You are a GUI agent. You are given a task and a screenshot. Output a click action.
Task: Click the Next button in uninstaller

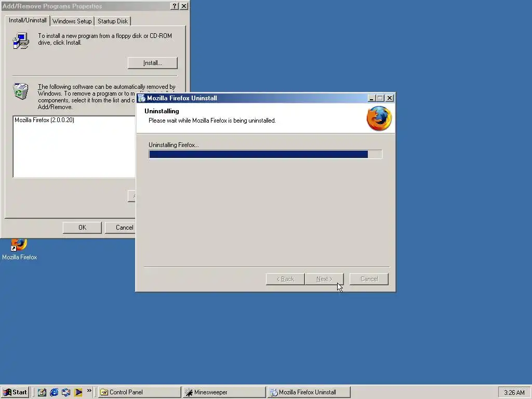[324, 279]
